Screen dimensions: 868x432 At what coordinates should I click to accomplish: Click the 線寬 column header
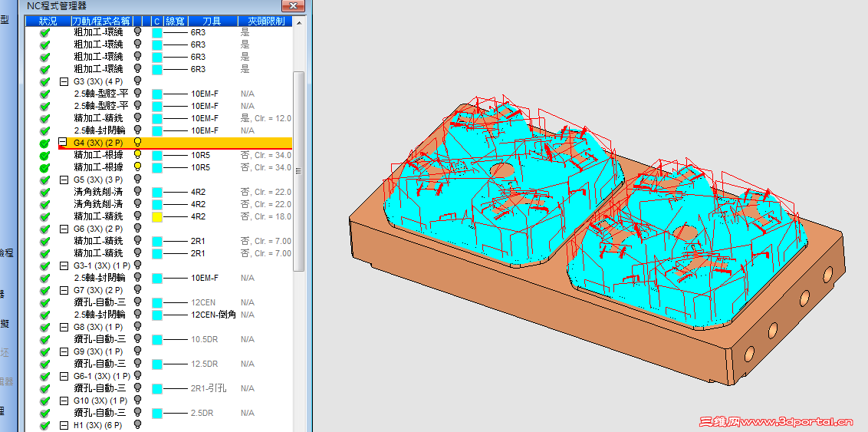pyautogui.click(x=175, y=21)
